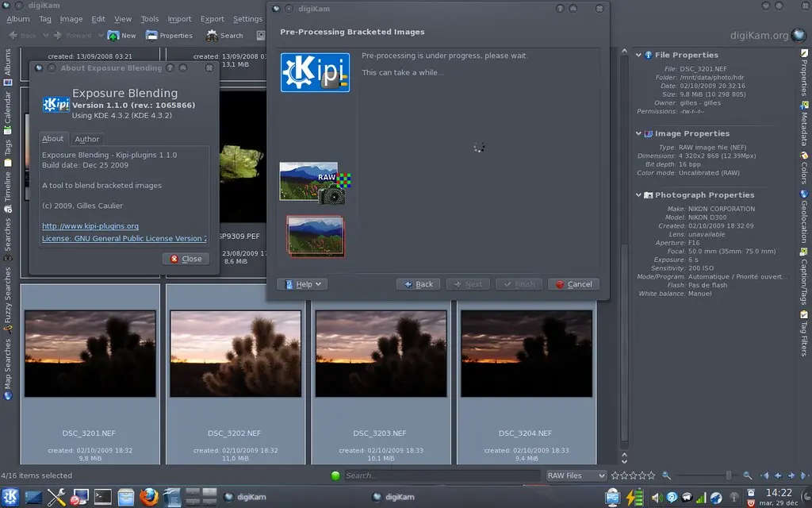Open the Export menu

tap(212, 19)
